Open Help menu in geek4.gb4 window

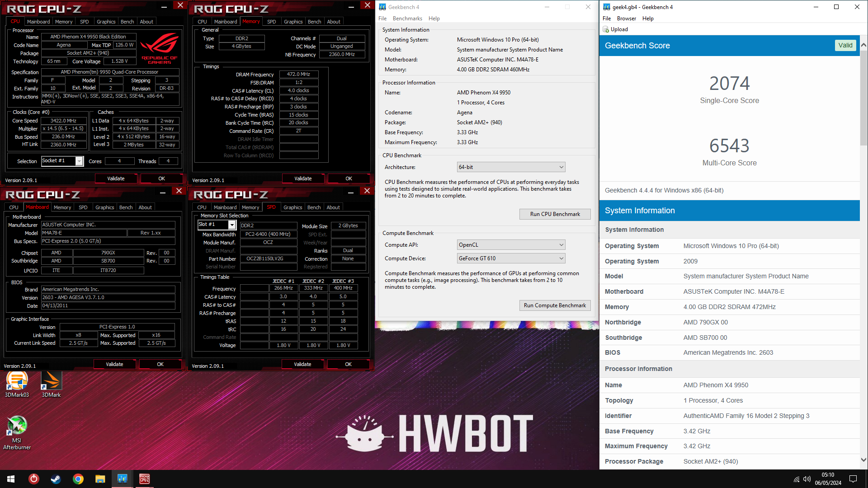point(648,19)
